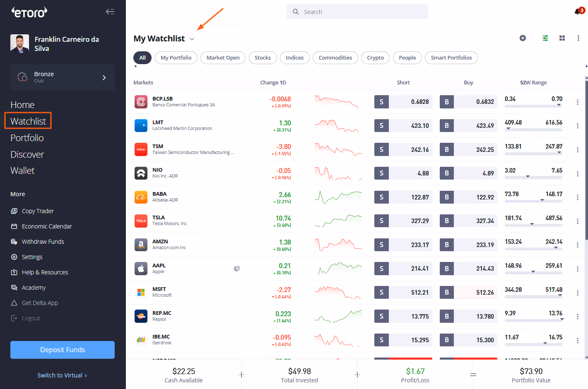Select the Market Open filter
The height and width of the screenshot is (389, 588).
pyautogui.click(x=223, y=58)
